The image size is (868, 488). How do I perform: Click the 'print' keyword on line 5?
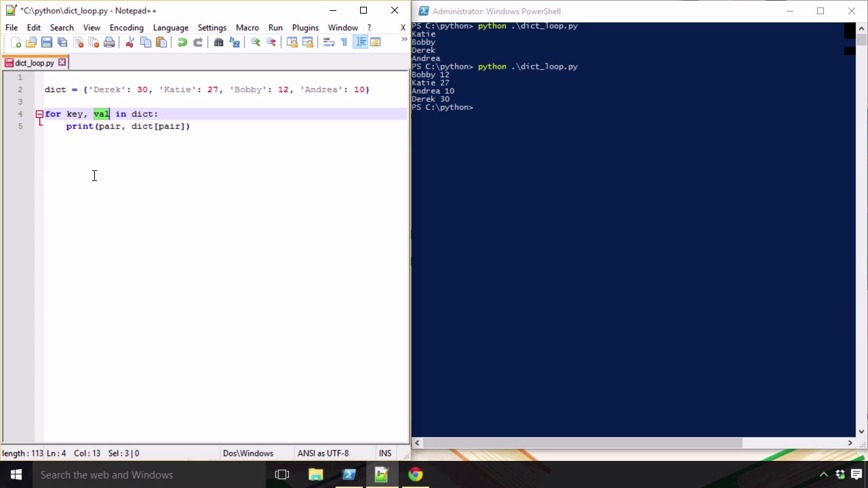pos(79,126)
